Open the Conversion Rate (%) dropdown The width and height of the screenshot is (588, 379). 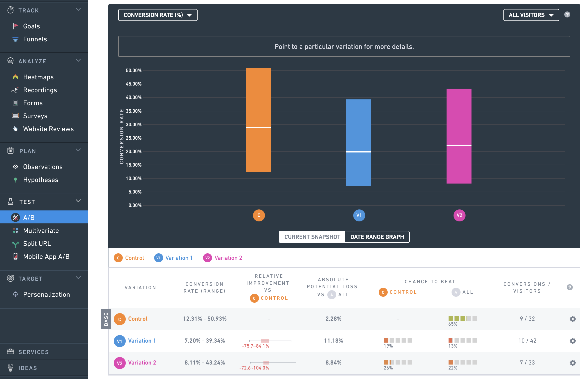coord(158,15)
